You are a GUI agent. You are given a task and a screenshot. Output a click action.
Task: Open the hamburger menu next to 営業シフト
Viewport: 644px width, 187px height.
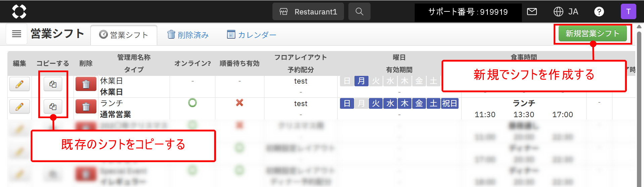pos(16,34)
